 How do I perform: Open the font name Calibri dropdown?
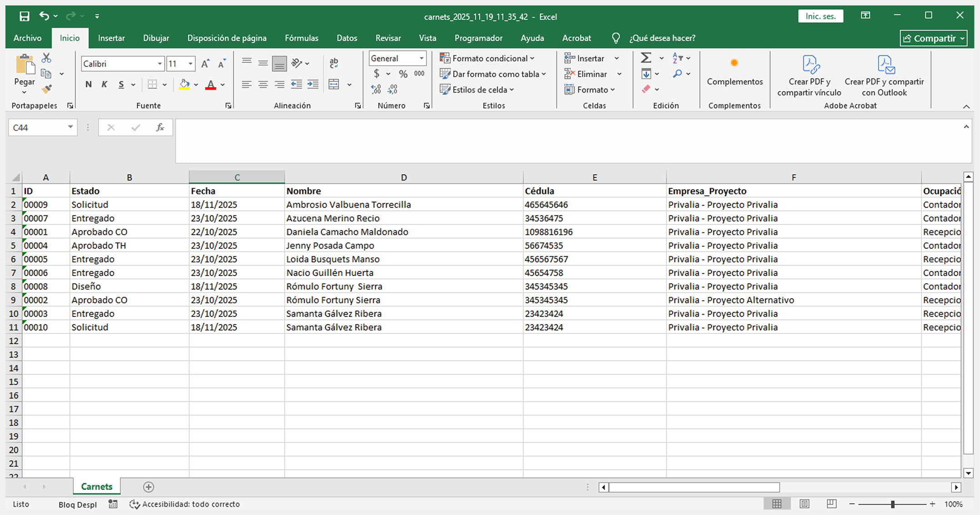tap(160, 64)
